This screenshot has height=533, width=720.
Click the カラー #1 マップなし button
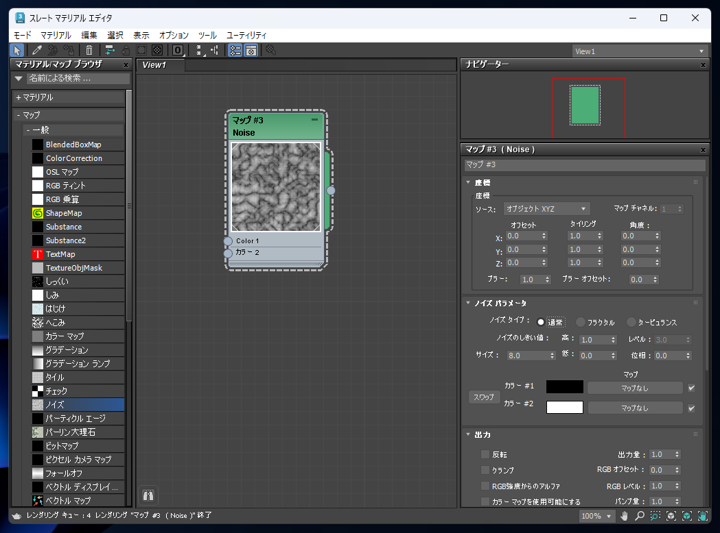click(635, 388)
